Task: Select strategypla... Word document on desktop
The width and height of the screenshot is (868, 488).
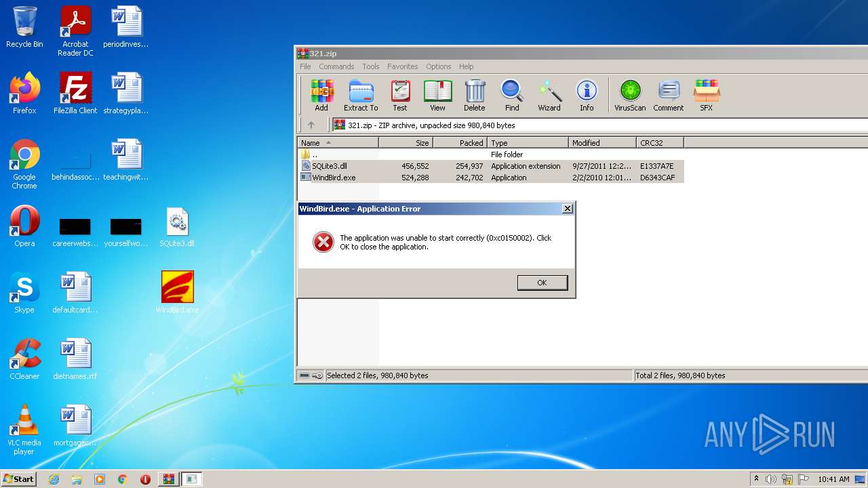Action: [x=126, y=94]
